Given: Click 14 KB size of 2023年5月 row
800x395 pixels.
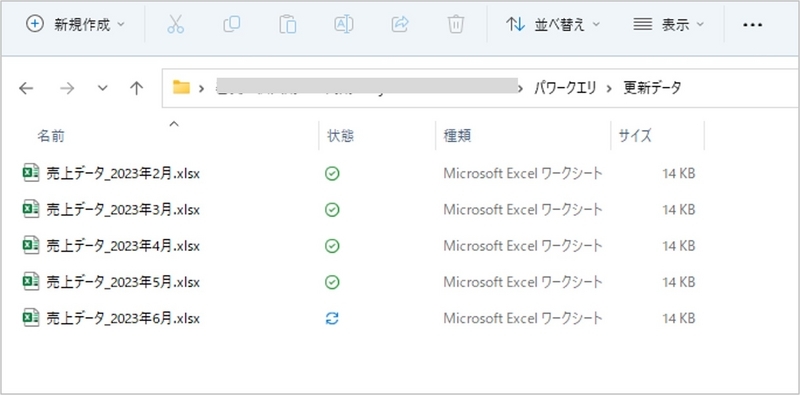Looking at the screenshot, I should point(679,282).
